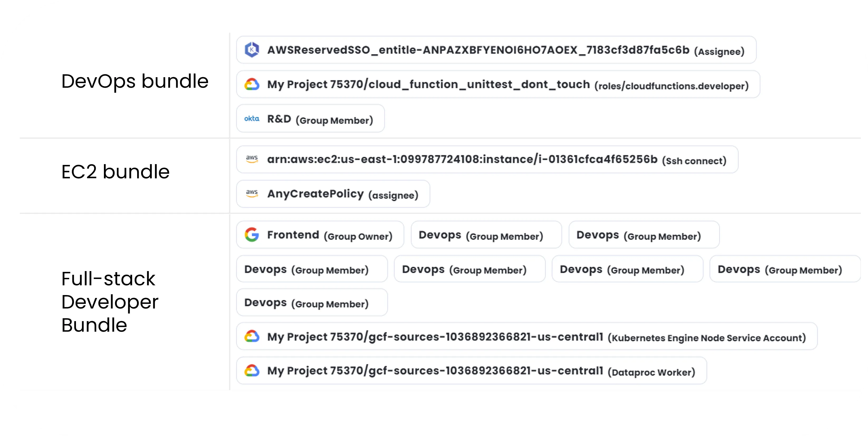Open the AWSReservedSSO Assignee entitlement

[495, 50]
